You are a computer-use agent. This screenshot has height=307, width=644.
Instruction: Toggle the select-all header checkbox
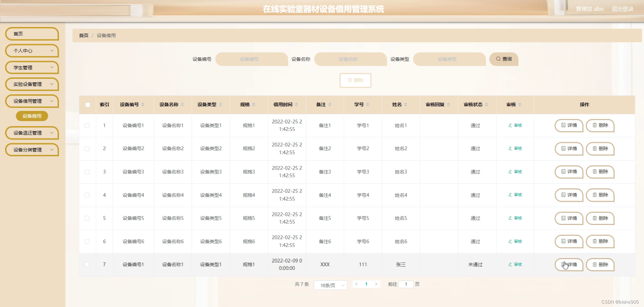pyautogui.click(x=88, y=105)
